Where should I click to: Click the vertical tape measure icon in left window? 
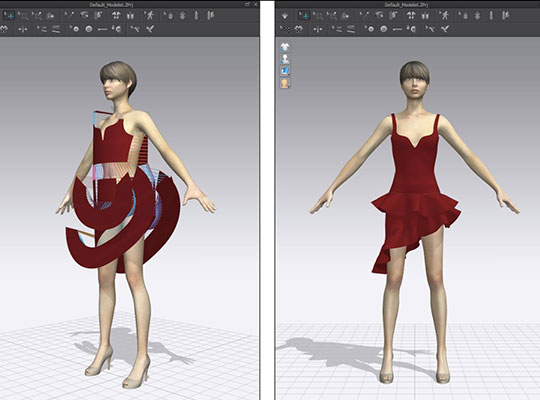(x=196, y=15)
